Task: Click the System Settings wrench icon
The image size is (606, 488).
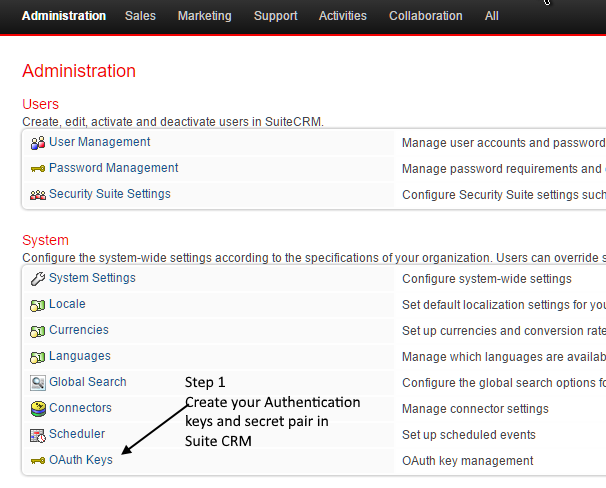Action: tap(37, 279)
